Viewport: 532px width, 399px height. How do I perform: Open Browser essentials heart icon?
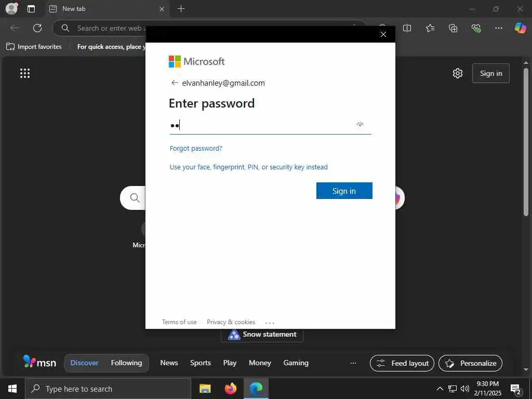coord(476,28)
